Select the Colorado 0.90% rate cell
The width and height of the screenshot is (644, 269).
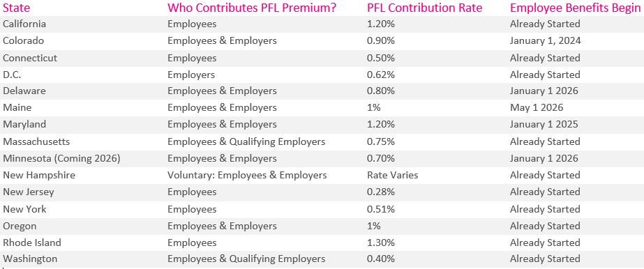click(x=381, y=40)
